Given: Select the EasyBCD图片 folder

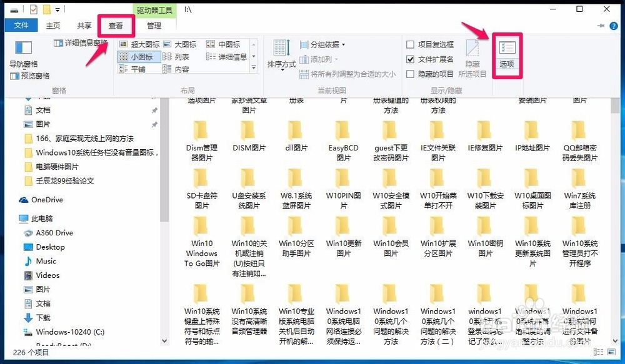Looking at the screenshot, I should point(343,141).
